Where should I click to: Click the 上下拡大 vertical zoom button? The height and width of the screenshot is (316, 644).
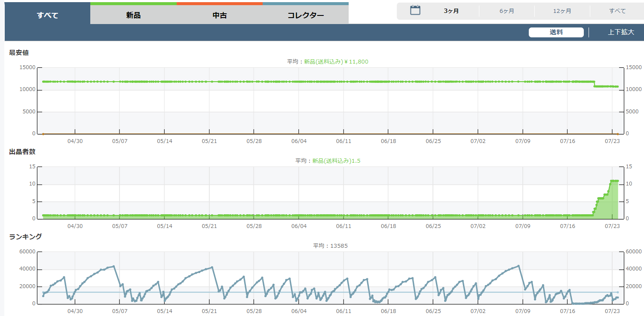point(621,32)
